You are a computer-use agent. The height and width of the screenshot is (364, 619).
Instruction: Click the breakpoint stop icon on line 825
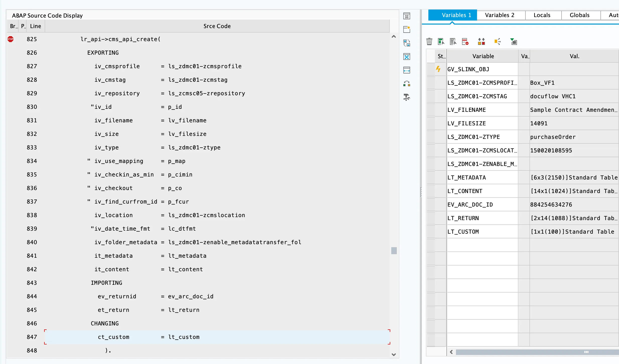11,39
